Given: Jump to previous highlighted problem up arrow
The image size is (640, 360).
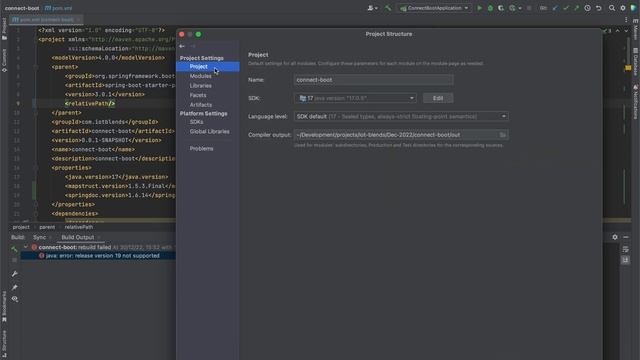Looking at the screenshot, I should click(x=618, y=31).
